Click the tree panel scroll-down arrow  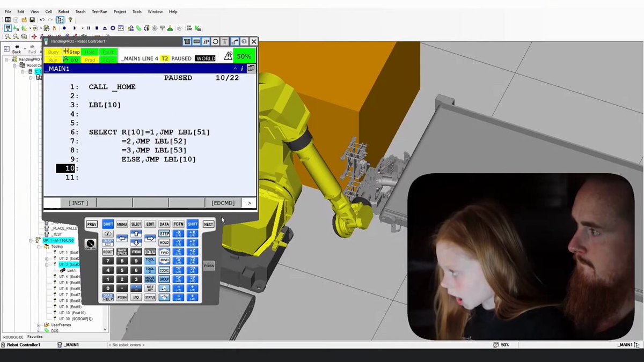click(x=105, y=329)
